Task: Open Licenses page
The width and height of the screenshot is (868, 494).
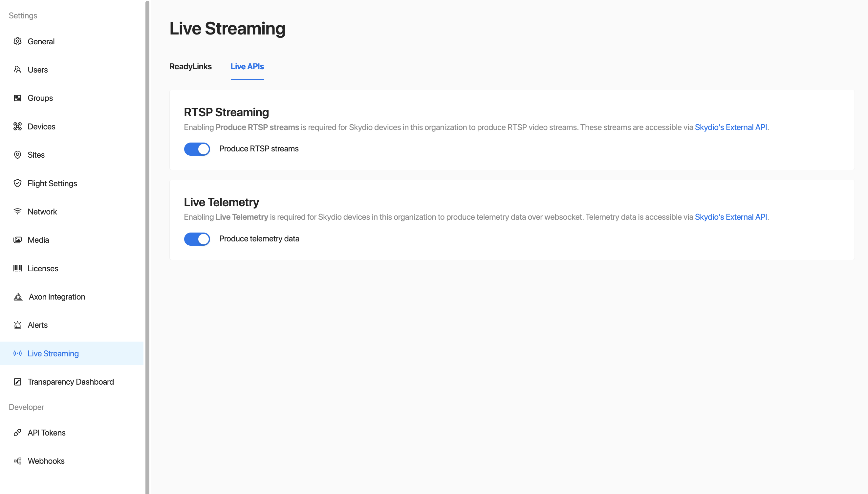Action: point(43,268)
